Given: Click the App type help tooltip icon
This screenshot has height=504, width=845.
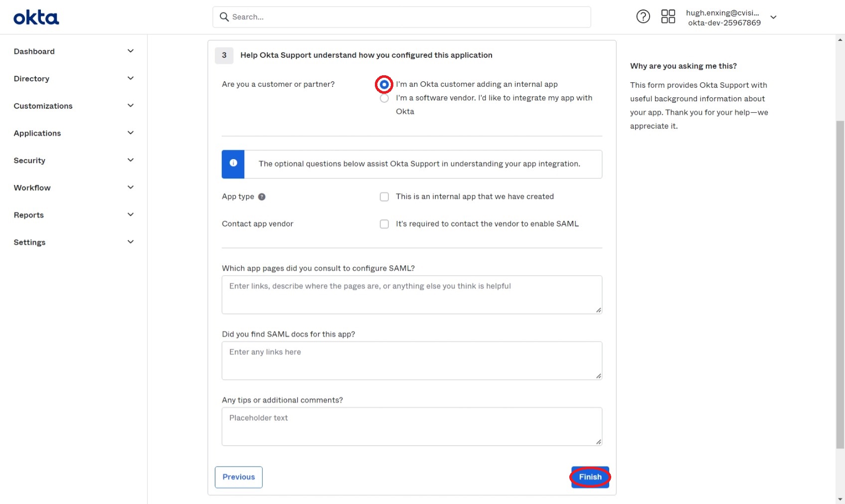Looking at the screenshot, I should [x=262, y=197].
